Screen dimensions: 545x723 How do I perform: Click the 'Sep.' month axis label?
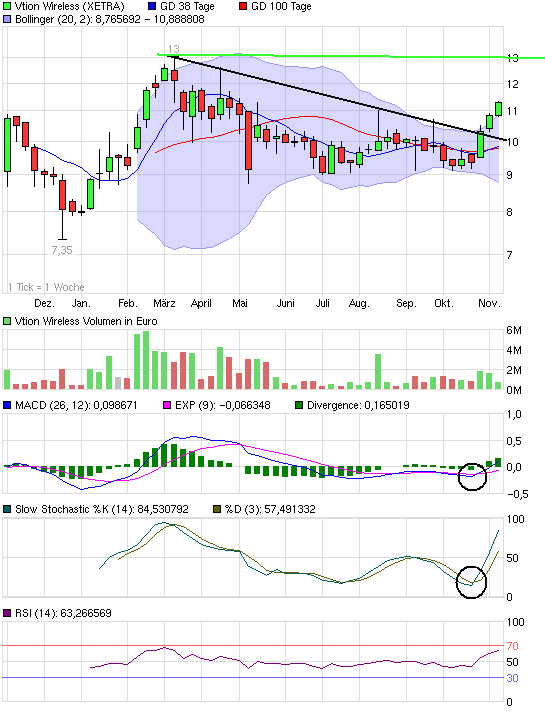point(406,303)
